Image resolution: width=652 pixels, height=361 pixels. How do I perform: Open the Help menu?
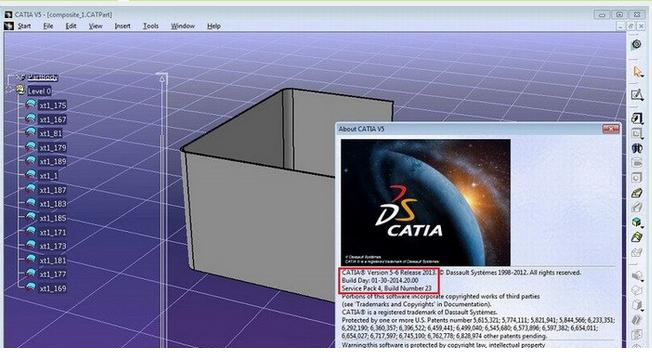pyautogui.click(x=214, y=26)
